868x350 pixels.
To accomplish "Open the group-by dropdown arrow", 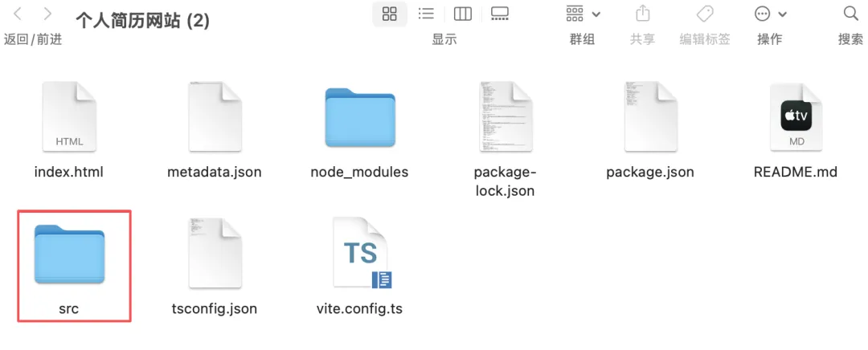I will (x=596, y=14).
